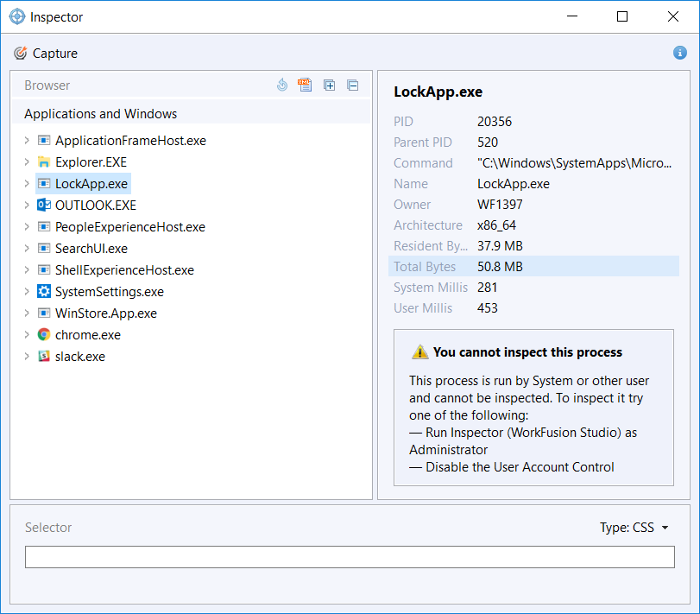
Task: Click the PeopleExperienceHost.exe process icon
Action: (x=44, y=227)
